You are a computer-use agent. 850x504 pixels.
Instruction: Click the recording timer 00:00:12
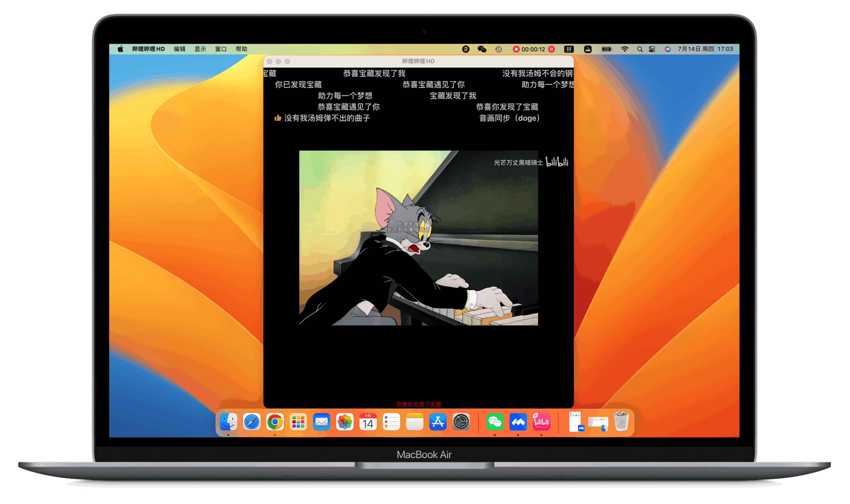[533, 49]
